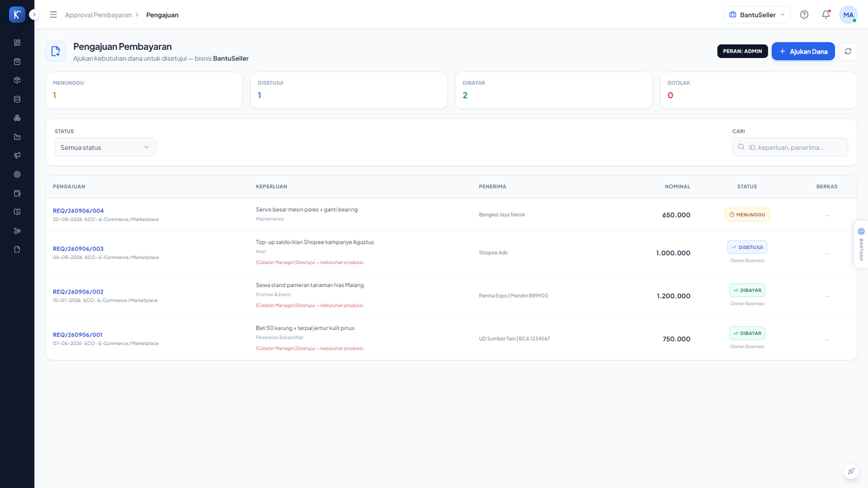Open request REQ/260906/003
Image resolution: width=868 pixels, height=488 pixels.
(x=78, y=249)
